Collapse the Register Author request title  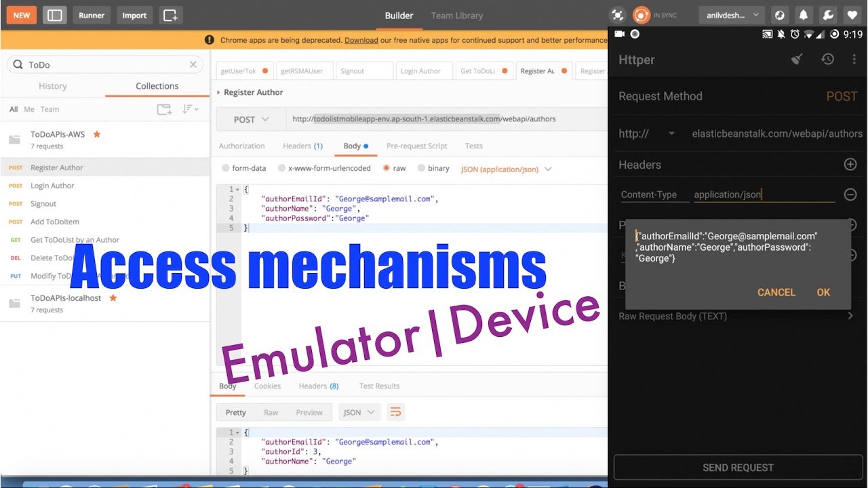[218, 92]
